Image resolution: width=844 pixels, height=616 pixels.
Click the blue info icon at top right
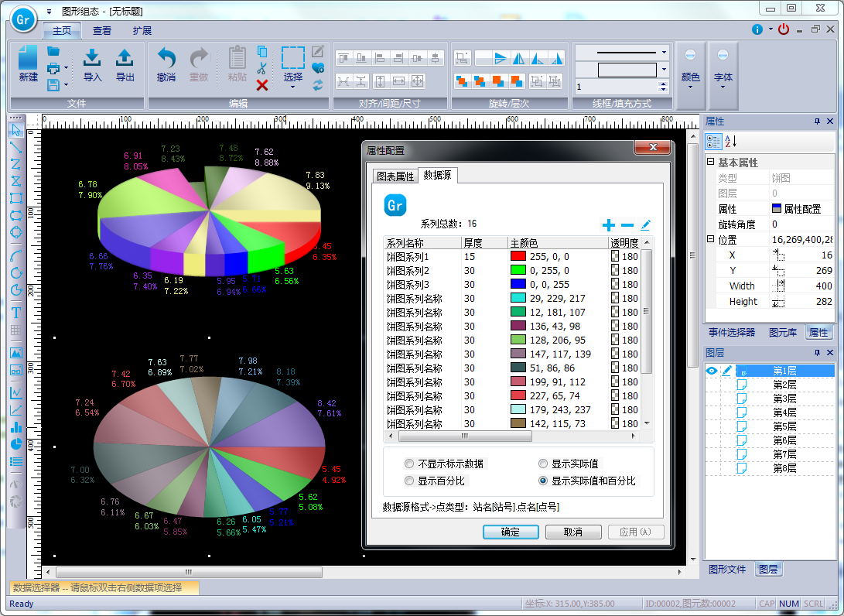(x=757, y=29)
